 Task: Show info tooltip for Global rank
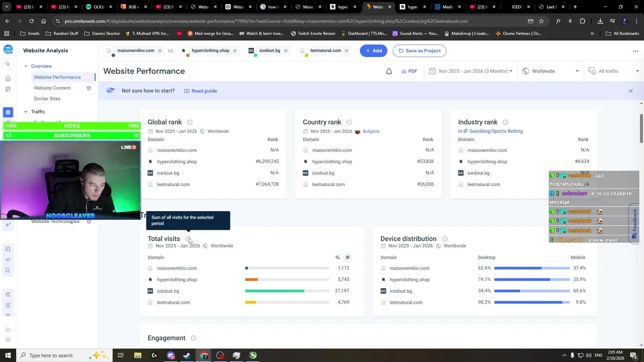click(190, 122)
